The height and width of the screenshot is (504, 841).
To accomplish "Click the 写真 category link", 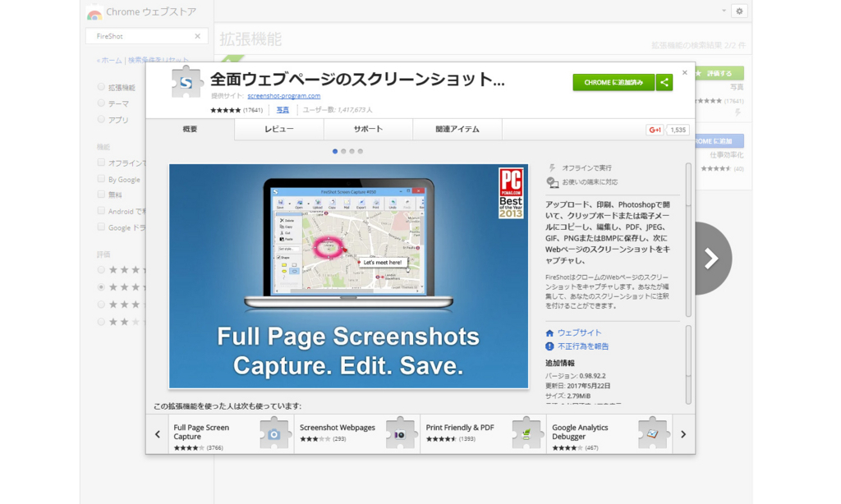I will [x=283, y=110].
